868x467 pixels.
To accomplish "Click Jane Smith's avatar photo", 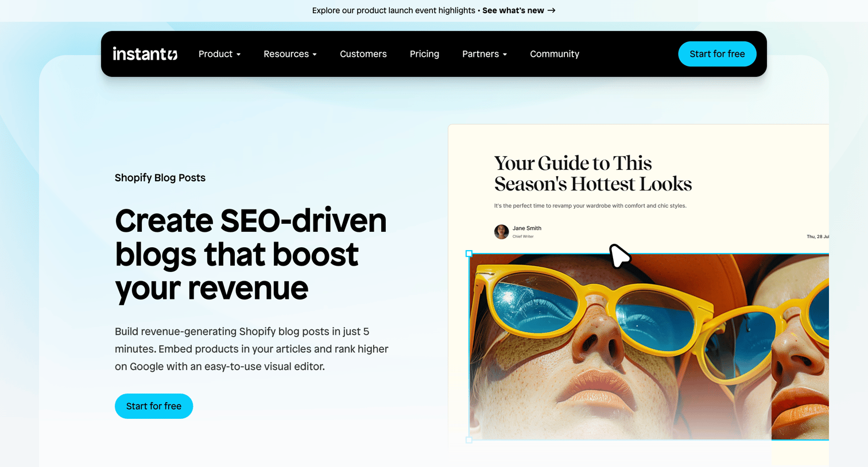I will point(501,232).
